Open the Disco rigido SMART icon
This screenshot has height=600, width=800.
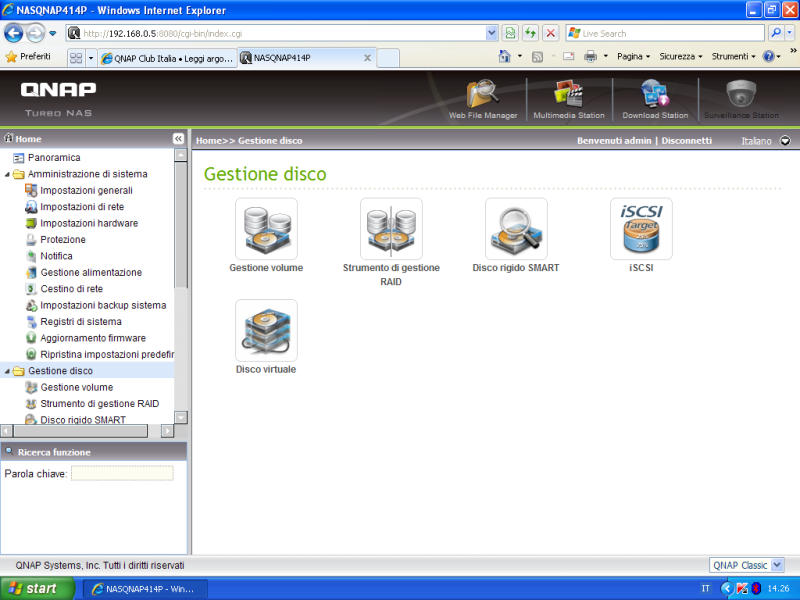516,229
